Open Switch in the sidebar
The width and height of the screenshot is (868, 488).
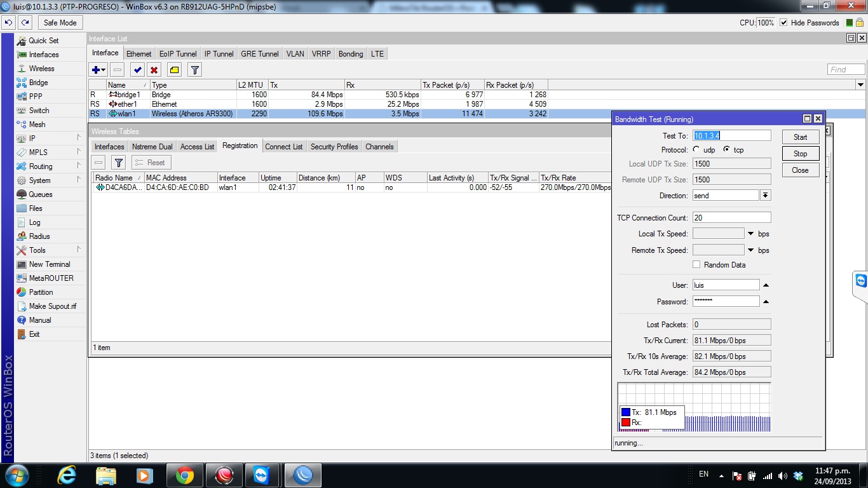pyautogui.click(x=39, y=111)
